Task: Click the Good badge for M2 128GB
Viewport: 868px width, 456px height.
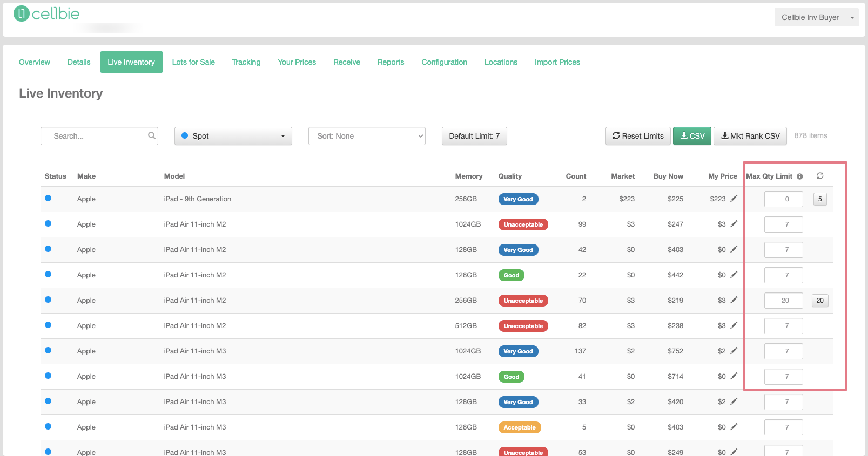Action: click(512, 275)
